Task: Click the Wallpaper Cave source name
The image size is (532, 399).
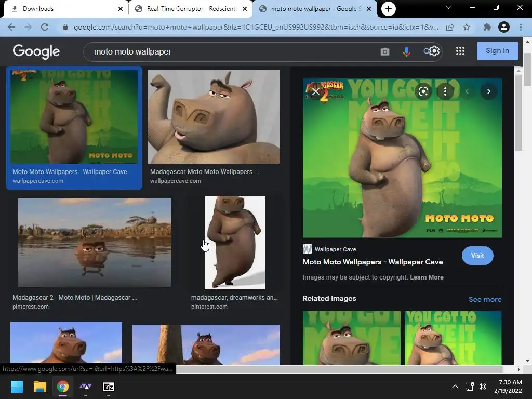Action: click(335, 249)
